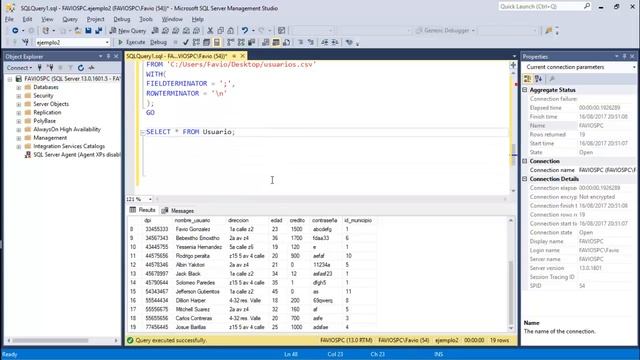Click the Save All icon

click(x=98, y=31)
